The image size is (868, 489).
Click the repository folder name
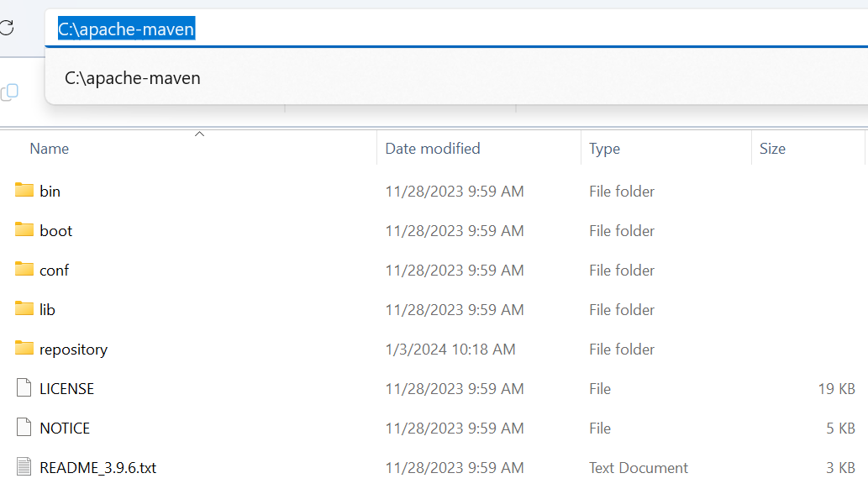click(74, 350)
